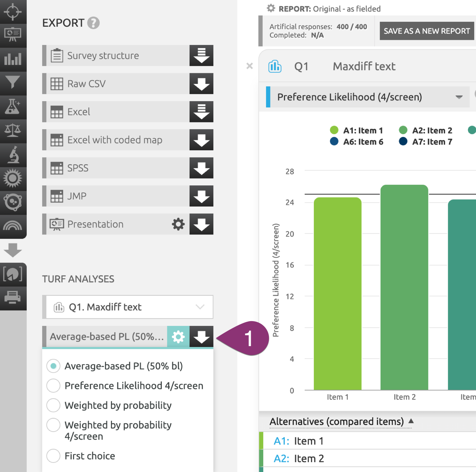Image resolution: width=476 pixels, height=472 pixels.
Task: Close the Q1 Maxdiff text panel
Action: (249, 66)
